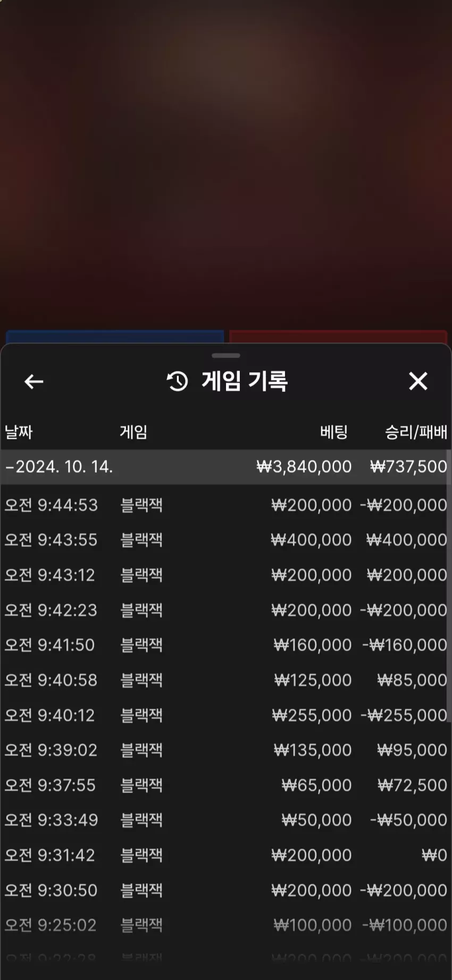View the 오전 9:37:55 ₩65,000 bet
452x980 pixels.
pos(316,785)
